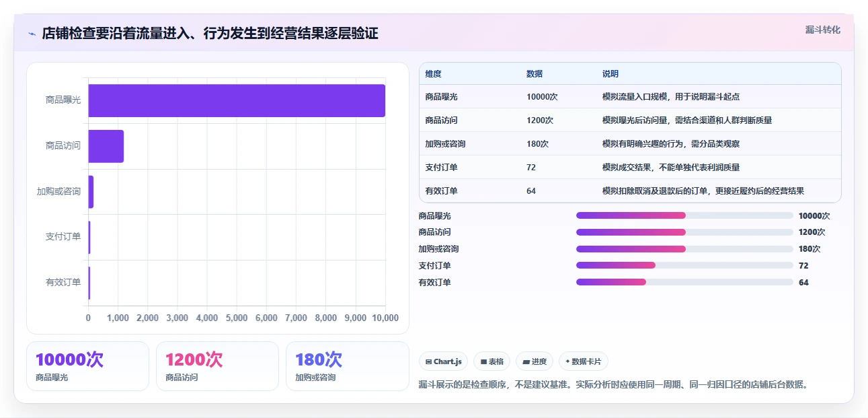Viewport: 868px width, 418px height.
Task: Open the purple 10000次 商品曝光 stat card
Action: [x=87, y=366]
